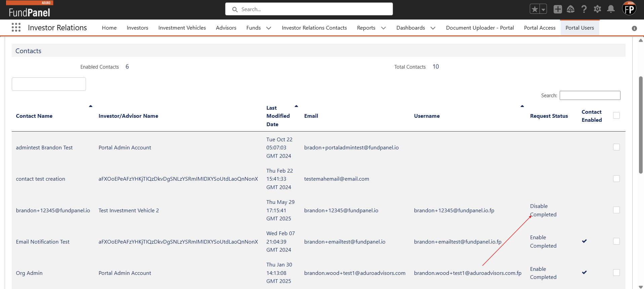Check the brandon+12345 row checkbox
Screen dimensions: 644x289
(x=616, y=210)
